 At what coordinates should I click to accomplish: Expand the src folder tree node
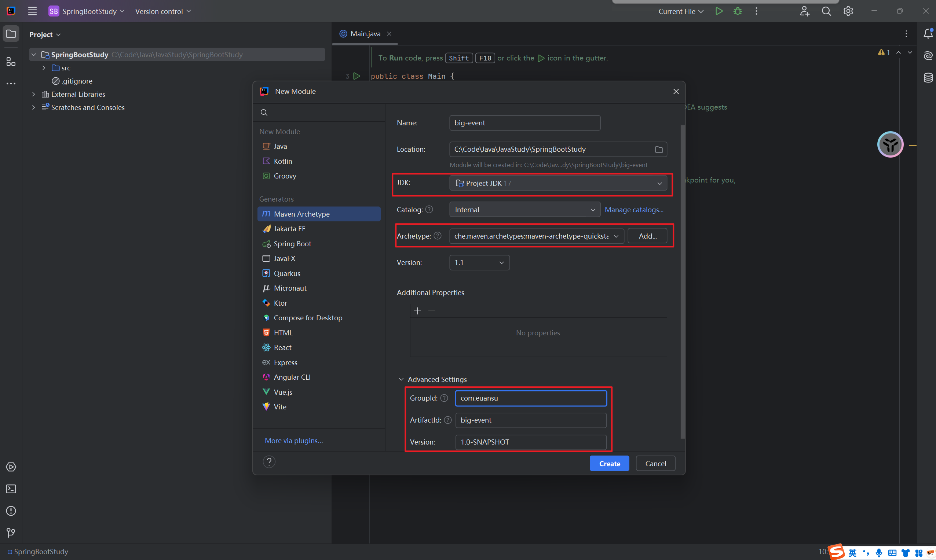click(44, 68)
